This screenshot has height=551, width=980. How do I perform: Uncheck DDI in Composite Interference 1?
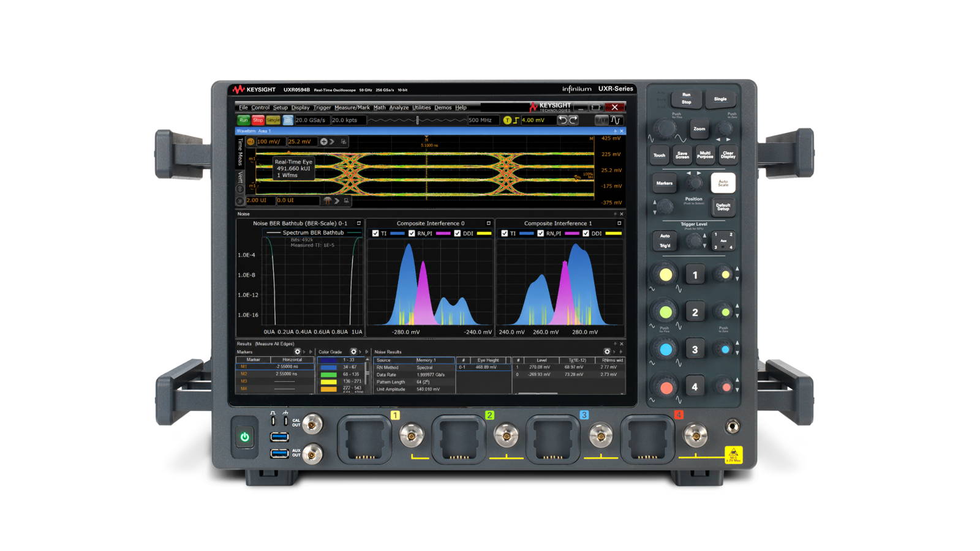(586, 233)
